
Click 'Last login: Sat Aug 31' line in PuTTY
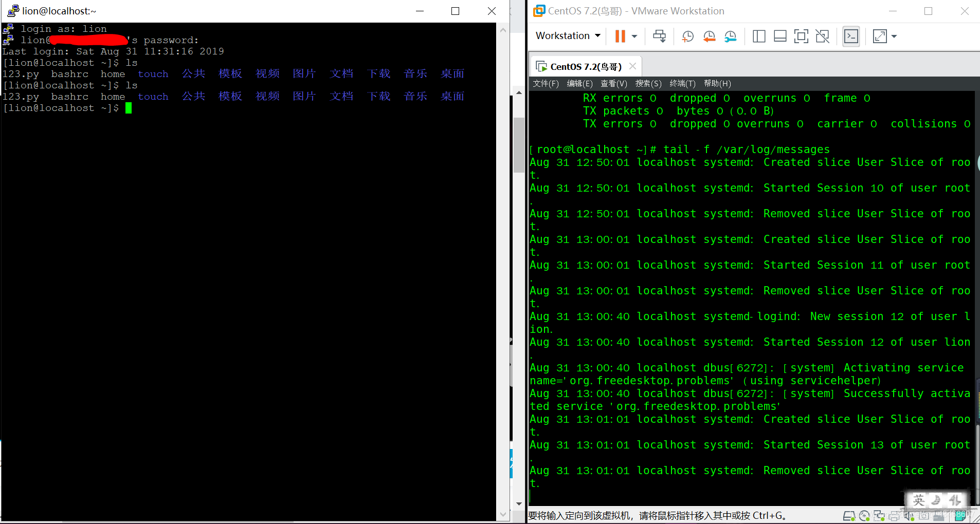click(x=113, y=51)
